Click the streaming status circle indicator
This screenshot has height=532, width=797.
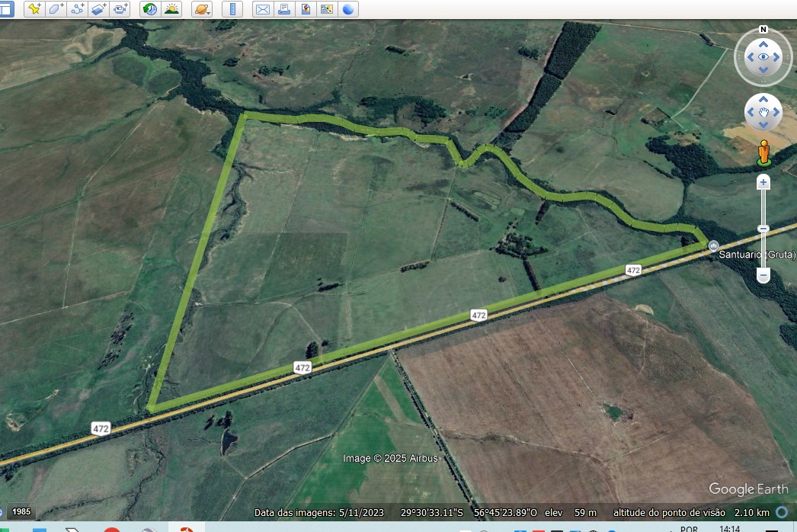coord(783,512)
